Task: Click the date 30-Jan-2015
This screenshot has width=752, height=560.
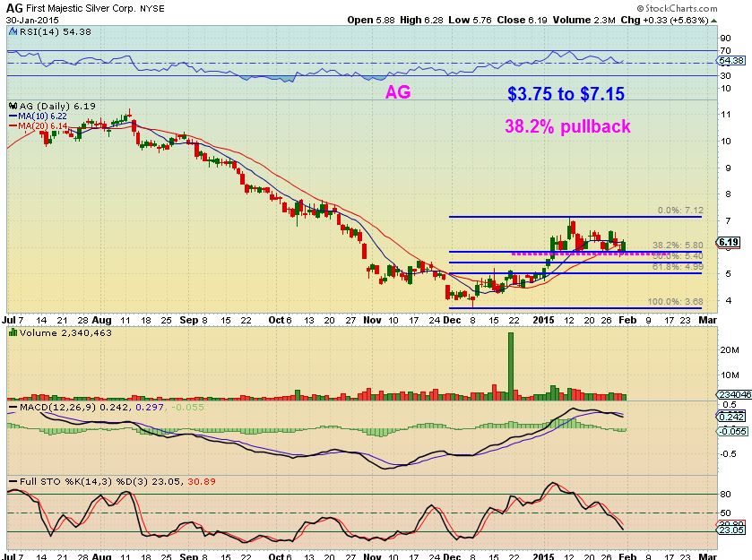Action: coord(32,20)
